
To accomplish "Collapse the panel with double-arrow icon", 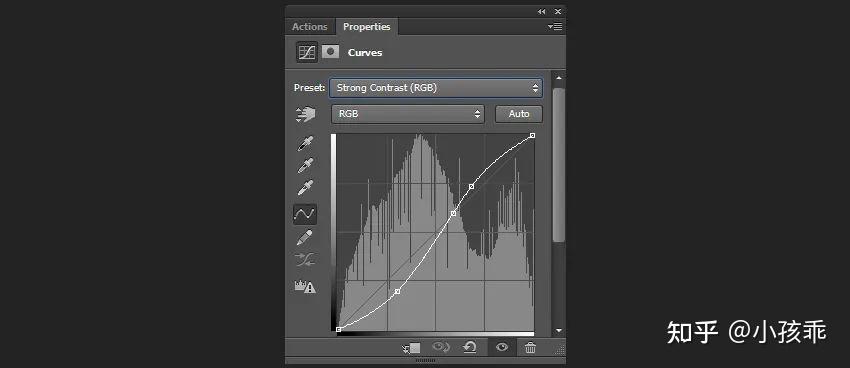I will pos(542,11).
